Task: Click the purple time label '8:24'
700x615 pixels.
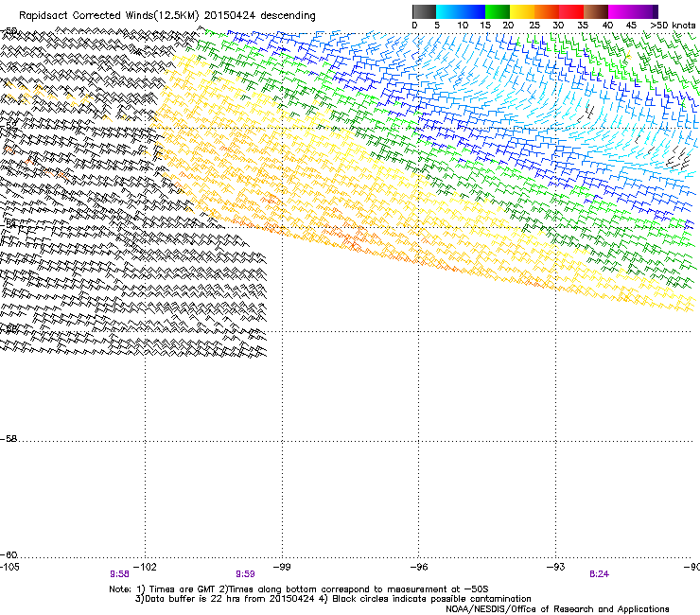Action: 599,574
